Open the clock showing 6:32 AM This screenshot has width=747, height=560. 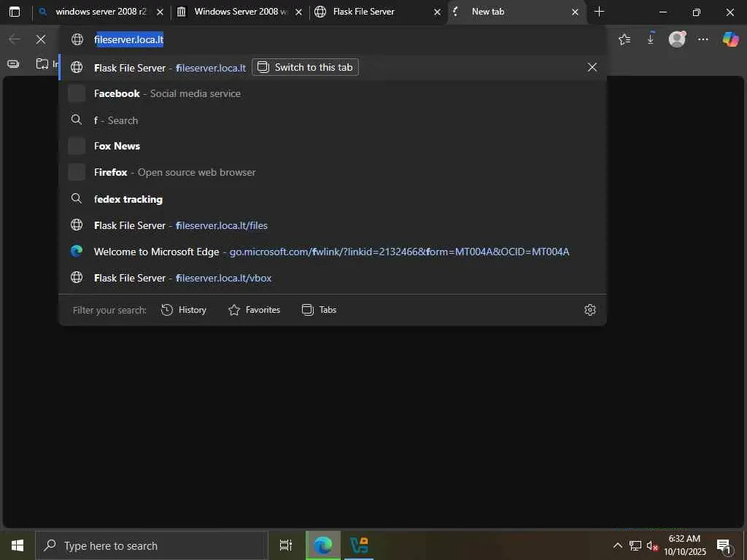[x=685, y=545]
